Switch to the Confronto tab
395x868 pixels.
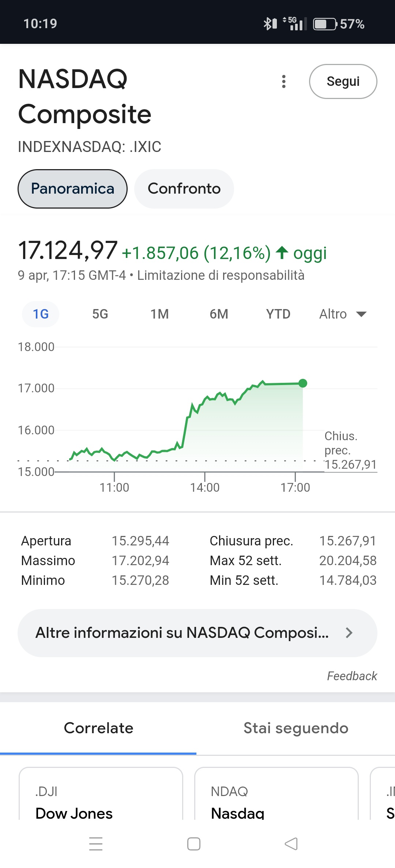click(184, 189)
